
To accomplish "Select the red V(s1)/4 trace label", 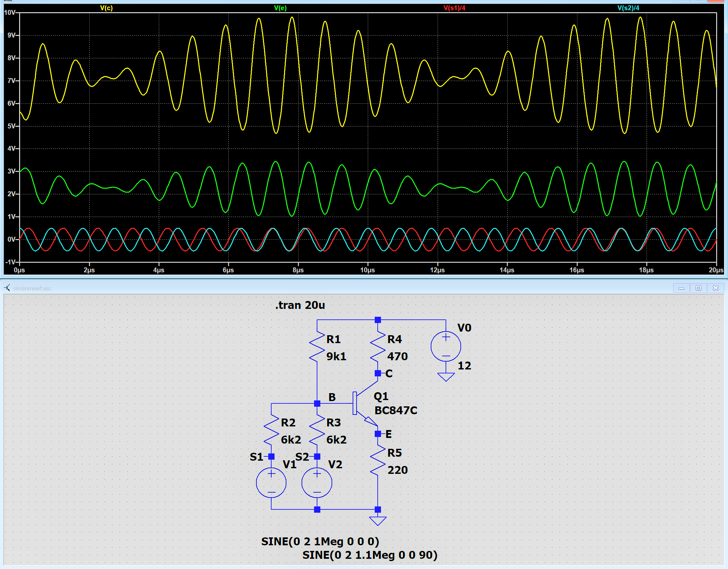I will pos(454,8).
